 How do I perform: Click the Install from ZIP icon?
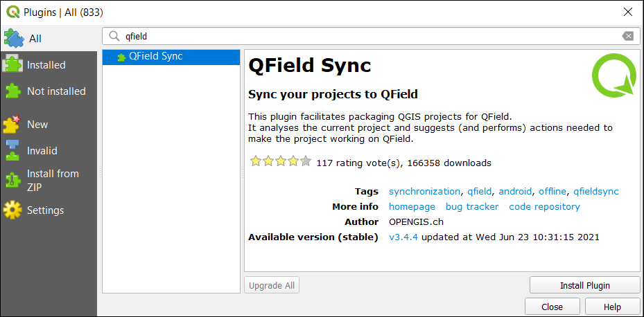(x=12, y=181)
